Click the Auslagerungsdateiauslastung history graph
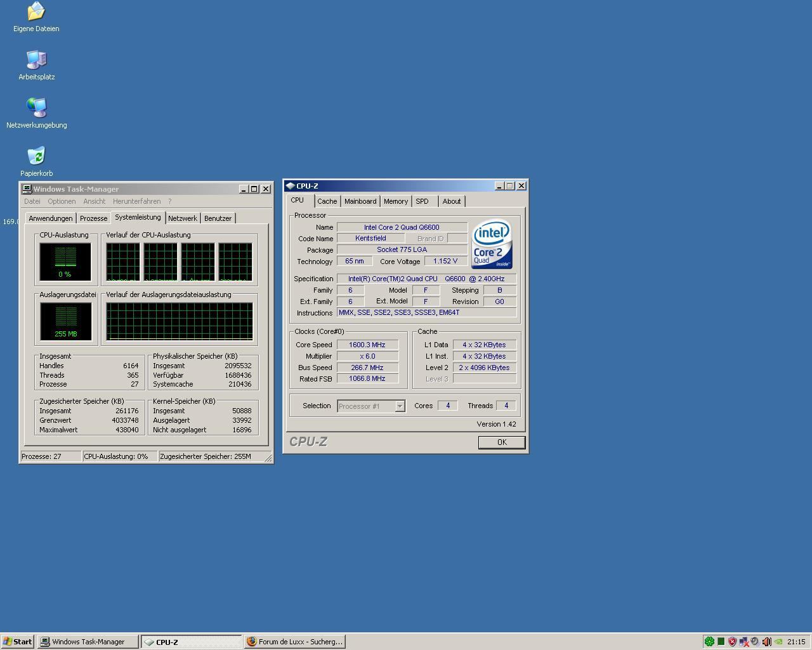The width and height of the screenshot is (812, 650). pos(180,321)
